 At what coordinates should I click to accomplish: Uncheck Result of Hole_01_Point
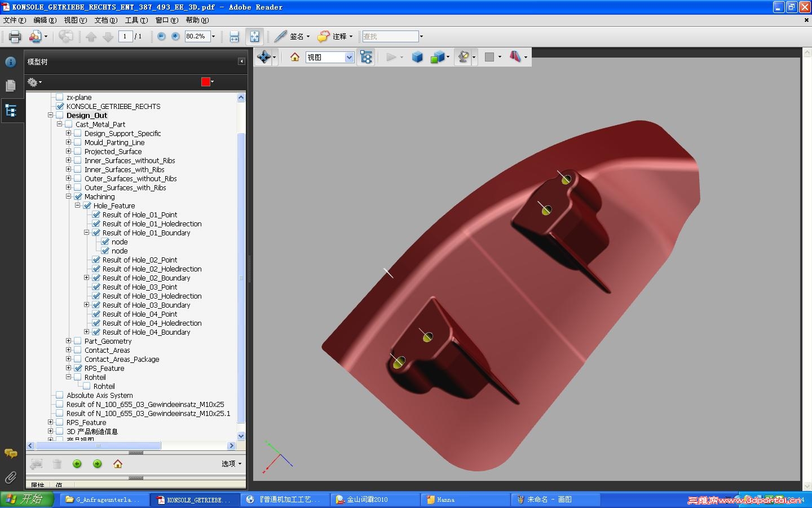pos(96,214)
